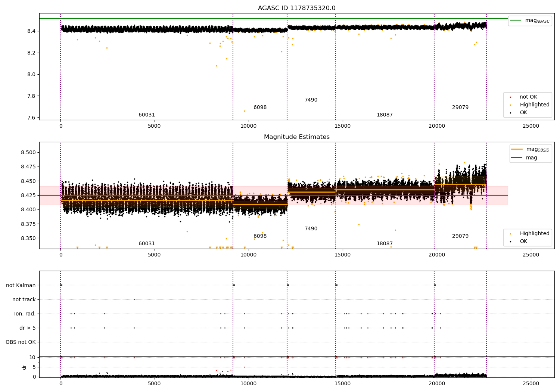This screenshot has width=560, height=392.
Task: Click obsid label 60031 in the top plot
Action: coord(147,115)
